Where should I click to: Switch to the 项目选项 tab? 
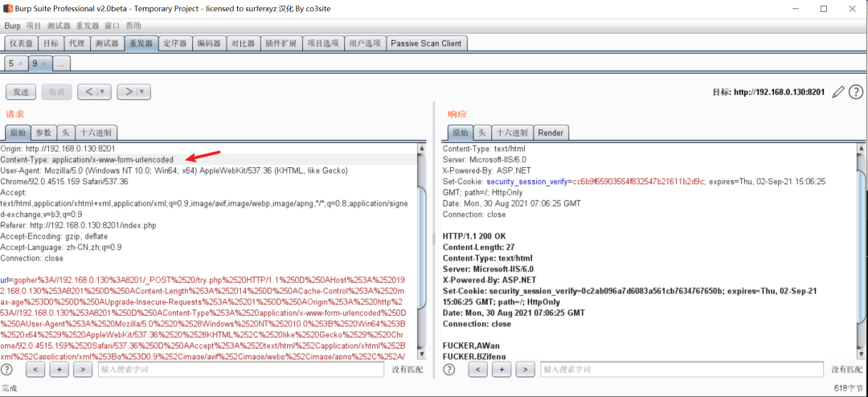tap(323, 43)
